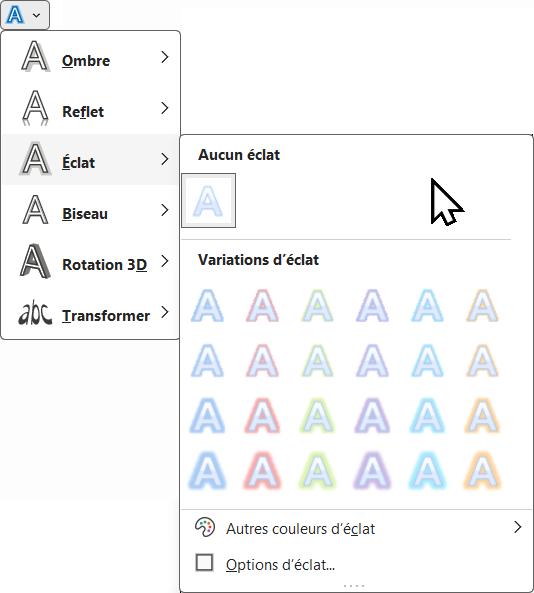Click the Text Effects 'A' icon at top
Screen dimensions: 534x593
point(15,15)
